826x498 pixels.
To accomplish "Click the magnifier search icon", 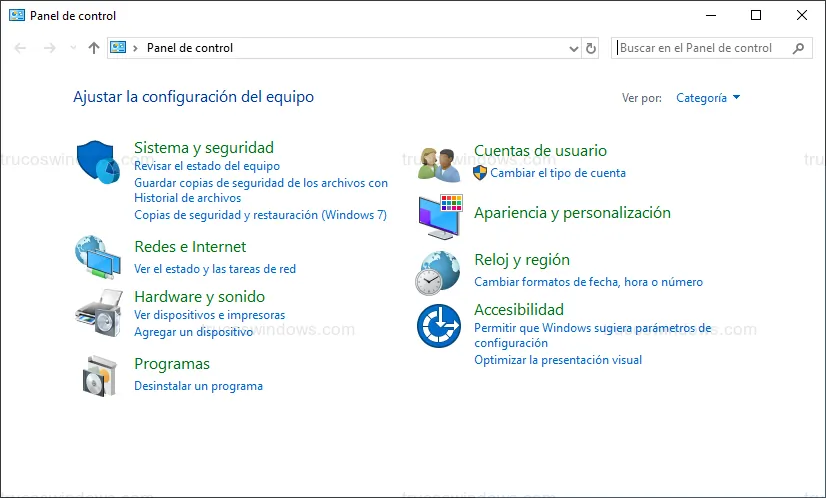I will pos(799,48).
